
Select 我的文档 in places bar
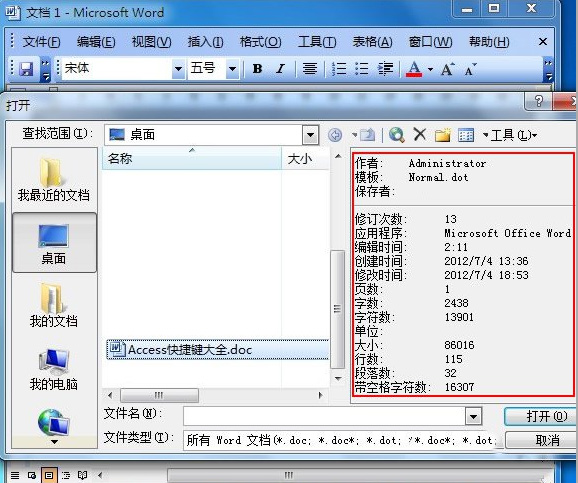54,305
